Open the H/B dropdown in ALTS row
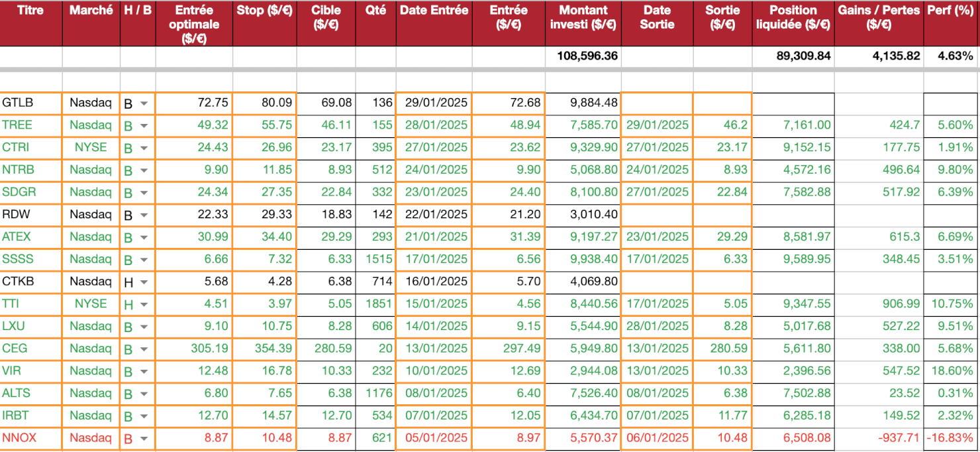Viewport: 980px width, 452px height. tap(144, 394)
